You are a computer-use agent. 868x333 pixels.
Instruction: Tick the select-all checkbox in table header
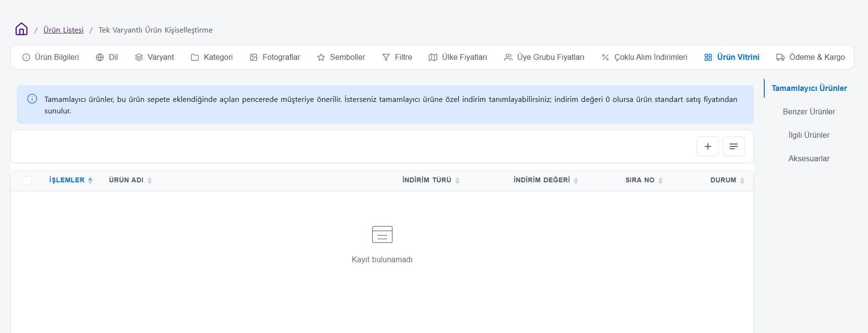27,180
